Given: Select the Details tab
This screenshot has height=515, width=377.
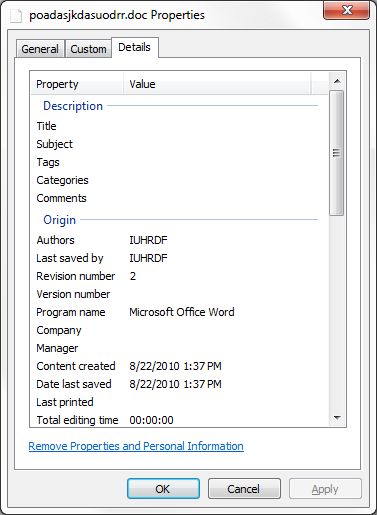Looking at the screenshot, I should tap(135, 47).
